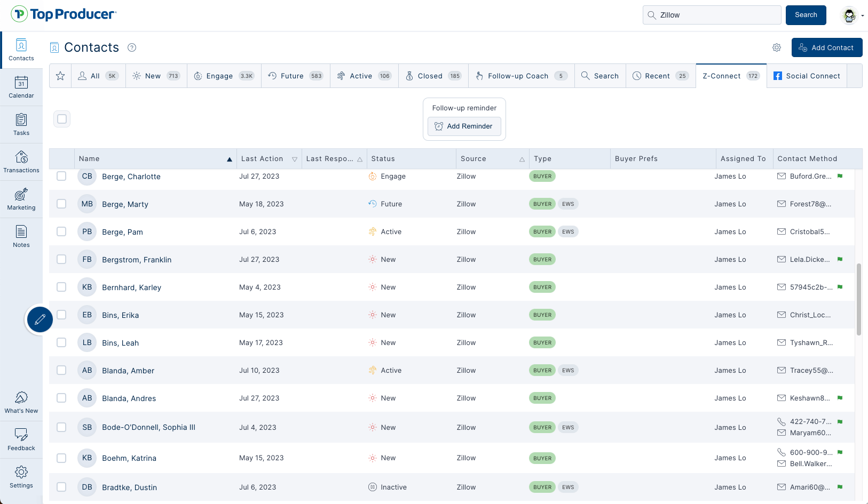This screenshot has width=868, height=504.
Task: Open the contacts list settings gear
Action: 777,47
